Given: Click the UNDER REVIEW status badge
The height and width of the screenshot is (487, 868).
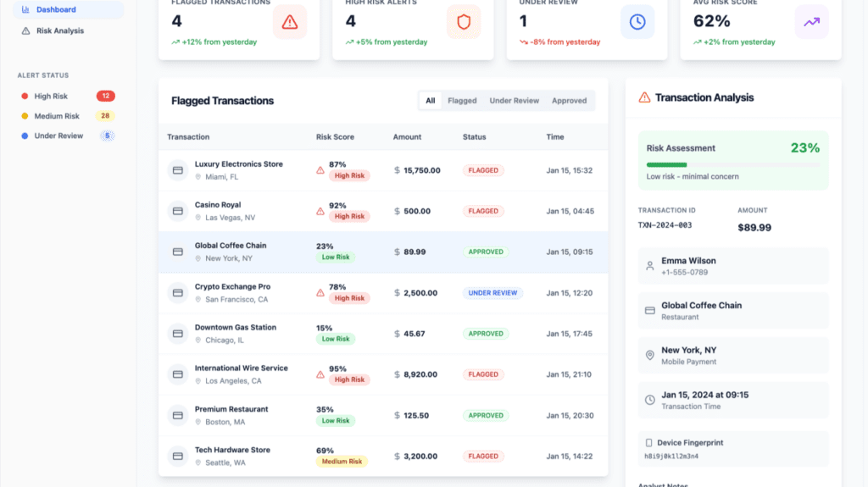Looking at the screenshot, I should (492, 293).
